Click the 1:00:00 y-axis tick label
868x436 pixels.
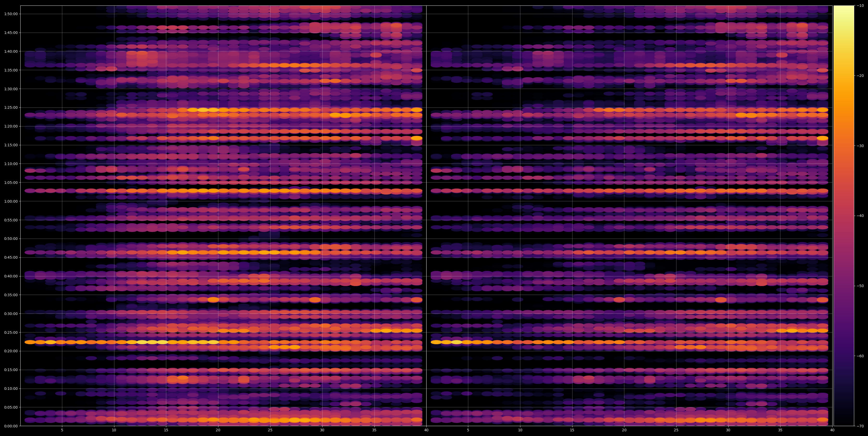tap(11, 201)
